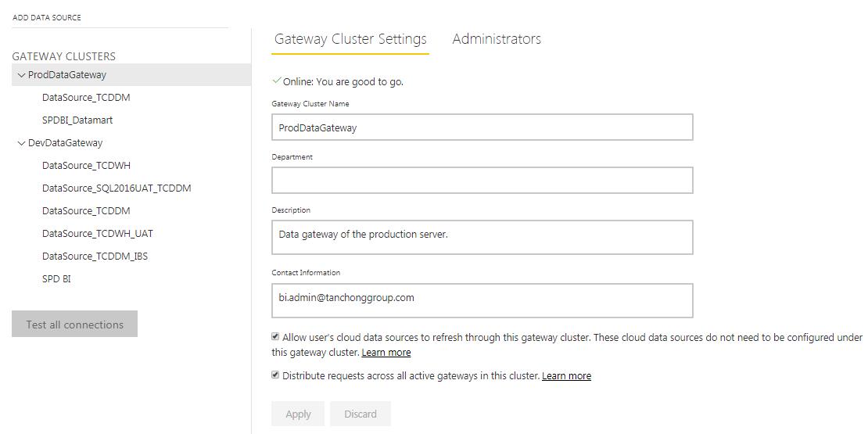Click Test all connections button
Viewport: 868px width, 434px height.
tap(75, 324)
